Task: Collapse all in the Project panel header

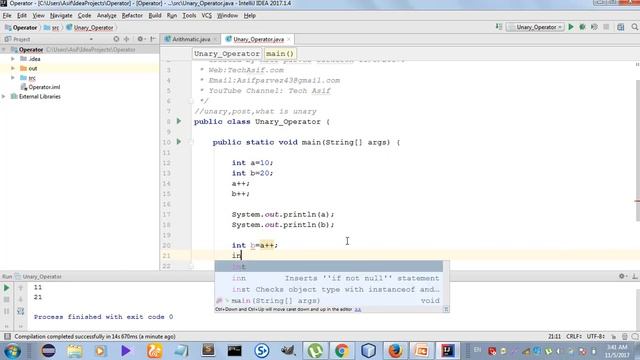Action: click(x=127, y=39)
